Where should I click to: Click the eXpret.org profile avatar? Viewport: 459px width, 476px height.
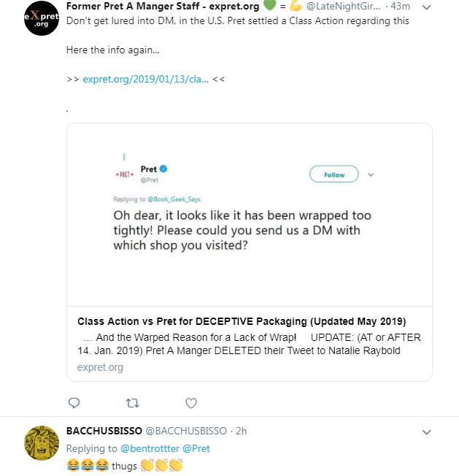pos(42,18)
